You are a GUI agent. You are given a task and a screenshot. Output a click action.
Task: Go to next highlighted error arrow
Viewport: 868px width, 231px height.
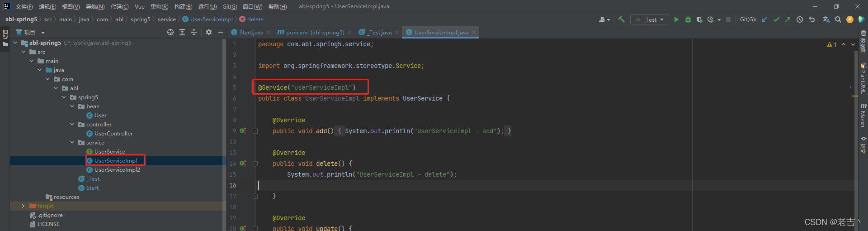coord(853,44)
